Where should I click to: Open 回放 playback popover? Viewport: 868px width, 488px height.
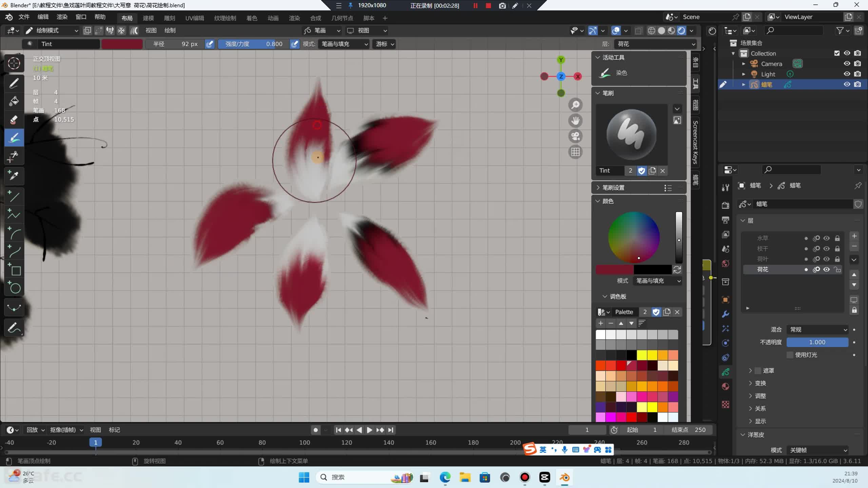click(35, 430)
